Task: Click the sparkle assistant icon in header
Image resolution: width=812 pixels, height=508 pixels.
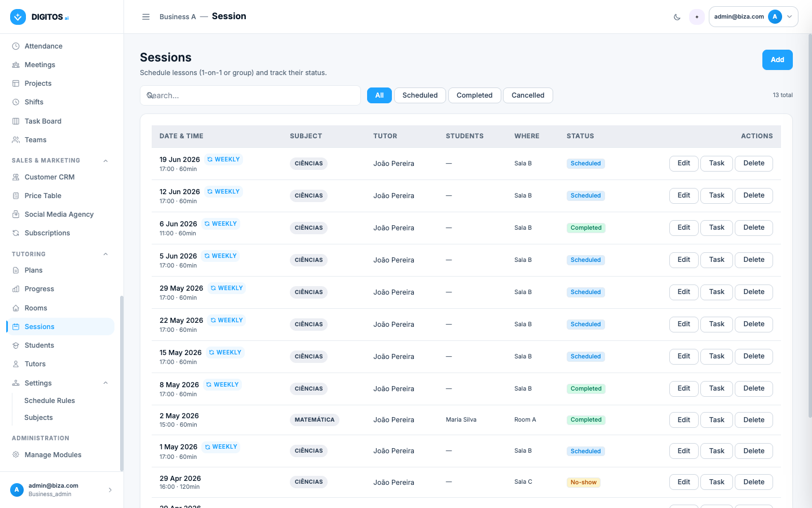Action: (x=697, y=17)
